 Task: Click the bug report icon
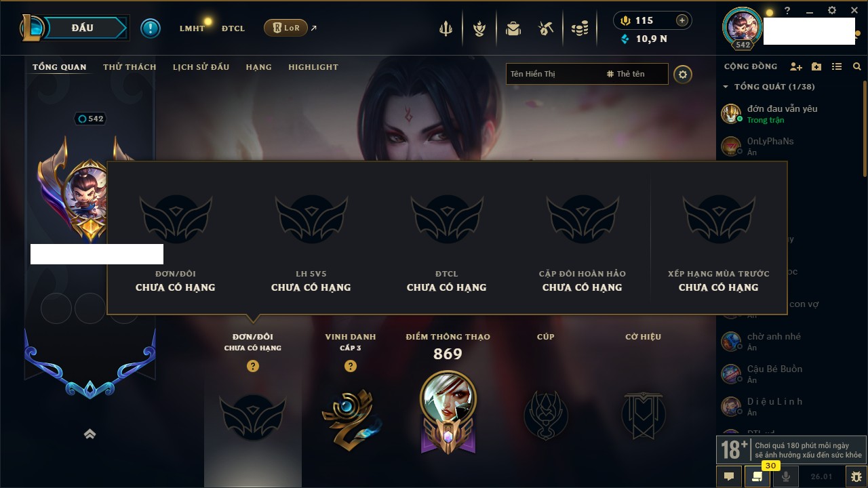[856, 476]
